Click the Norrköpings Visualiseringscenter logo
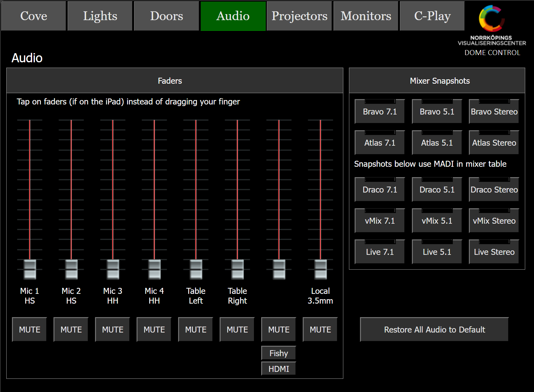Screen dimensions: 534x392 click(492, 25)
